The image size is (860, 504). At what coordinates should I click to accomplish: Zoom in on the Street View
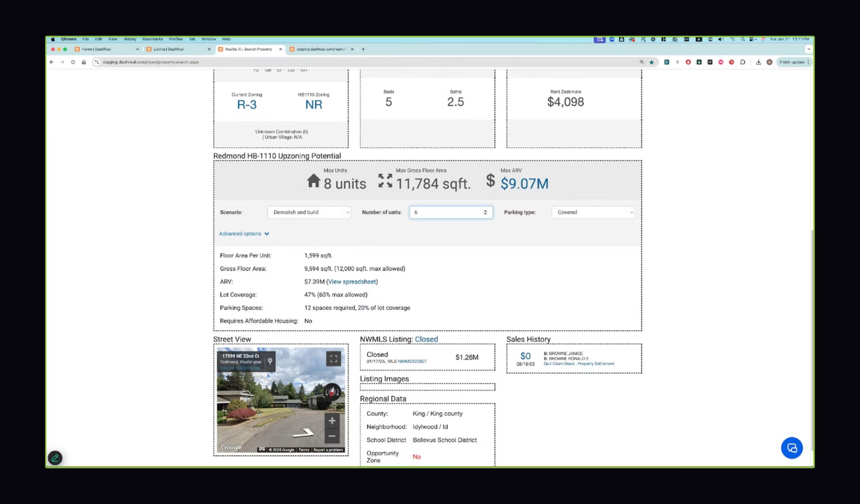click(332, 421)
